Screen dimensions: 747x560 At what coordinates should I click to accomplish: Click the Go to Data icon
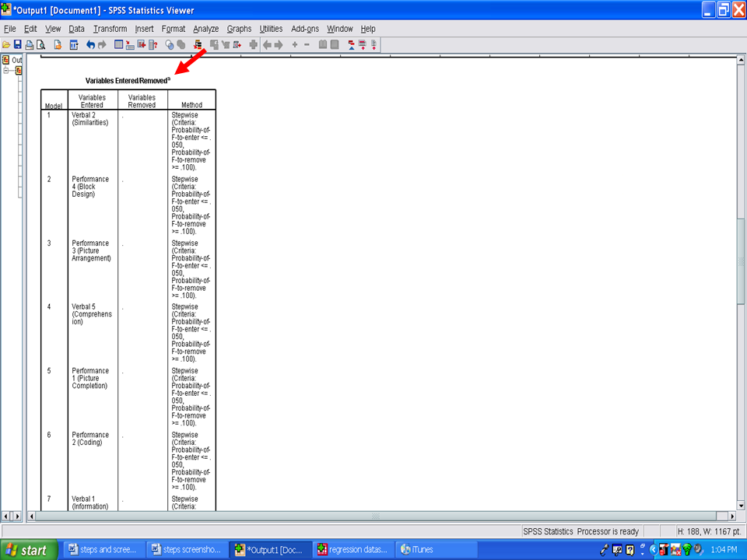119,45
